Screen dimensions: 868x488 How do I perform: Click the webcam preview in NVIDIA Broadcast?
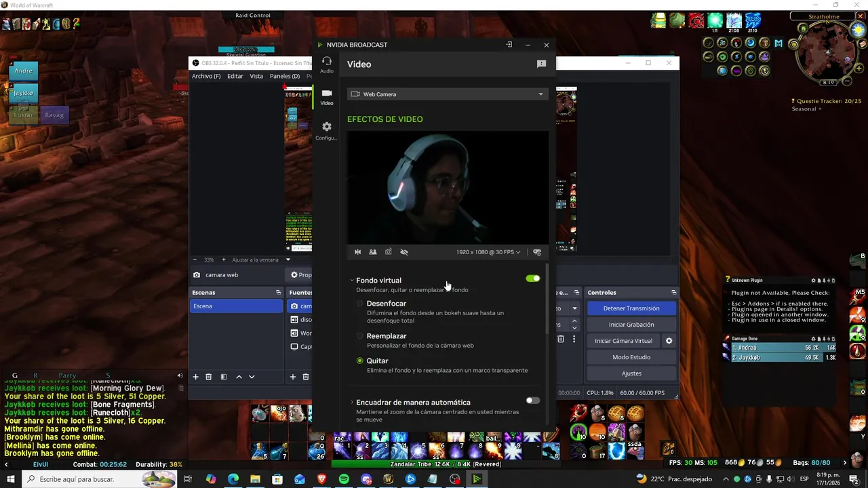click(x=448, y=187)
